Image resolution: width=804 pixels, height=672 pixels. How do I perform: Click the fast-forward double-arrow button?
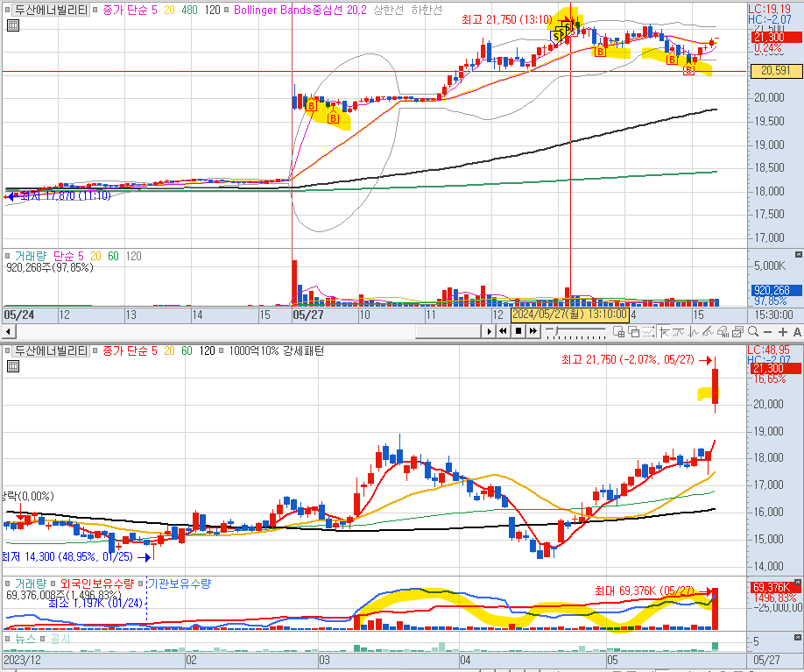coord(533,331)
